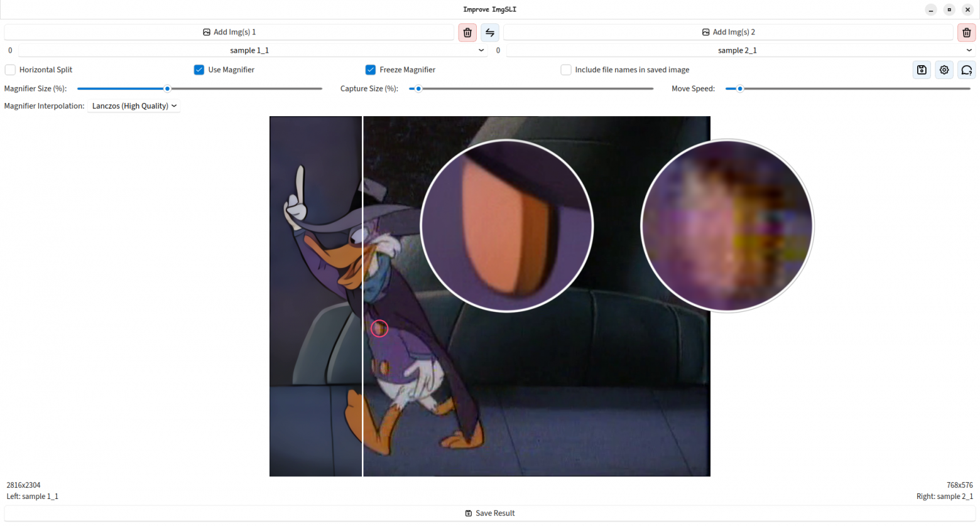Expand the sample 1_1 image dropdown
The width and height of the screenshot is (980, 526).
pyautogui.click(x=253, y=50)
